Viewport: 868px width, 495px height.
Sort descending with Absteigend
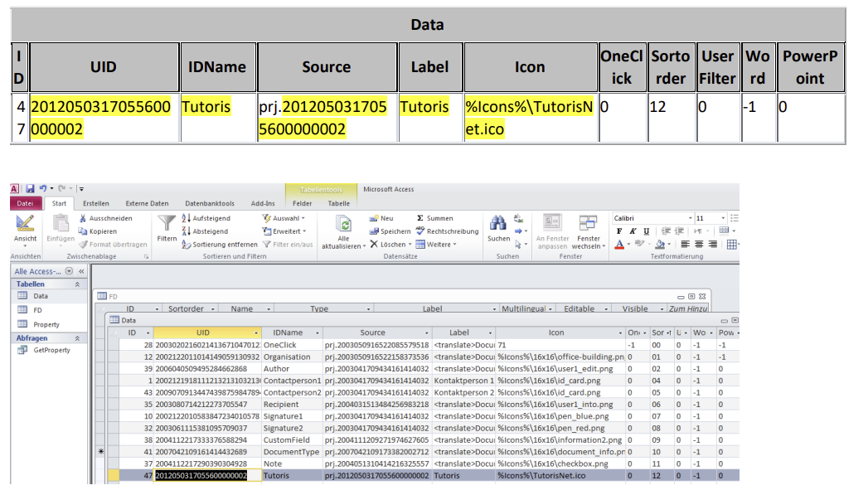[x=205, y=231]
